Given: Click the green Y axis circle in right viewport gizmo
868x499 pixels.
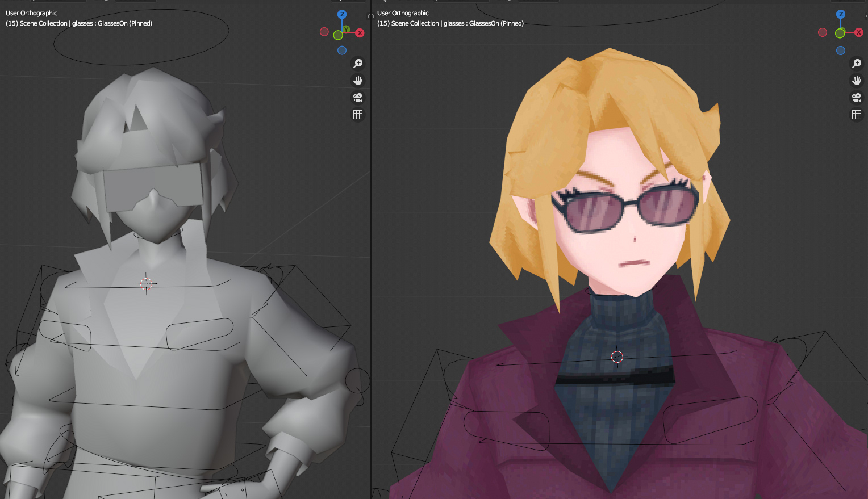Looking at the screenshot, I should point(840,33).
